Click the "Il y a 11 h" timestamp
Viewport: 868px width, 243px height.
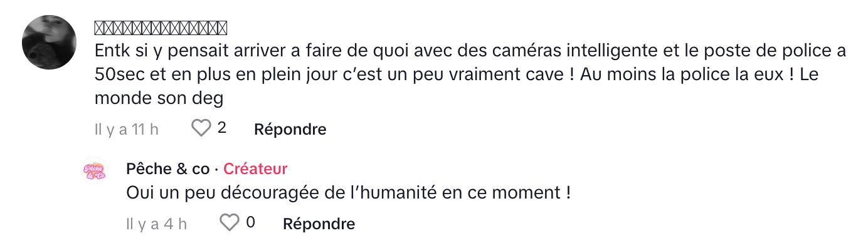(126, 130)
